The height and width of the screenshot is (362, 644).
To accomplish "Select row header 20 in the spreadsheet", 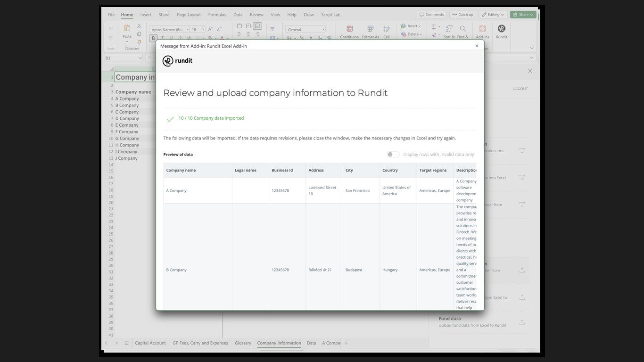I will [111, 203].
